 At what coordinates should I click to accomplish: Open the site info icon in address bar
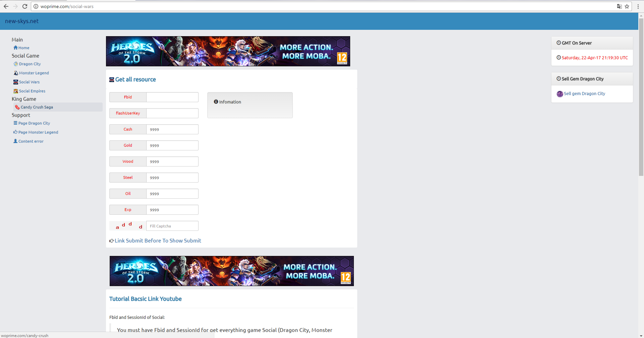click(x=36, y=6)
